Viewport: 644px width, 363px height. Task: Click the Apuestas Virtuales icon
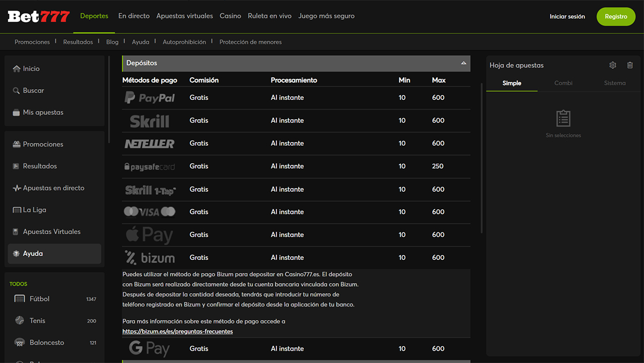17,232
